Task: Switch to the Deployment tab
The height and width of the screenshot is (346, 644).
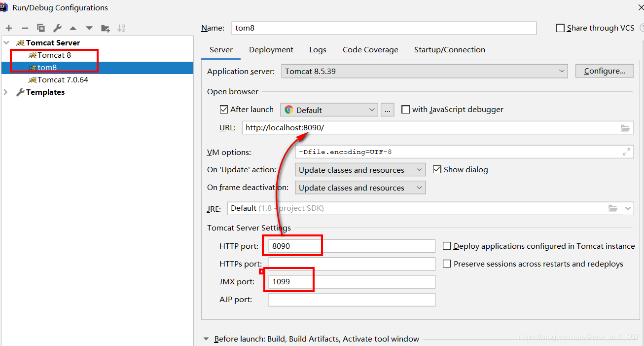Action: [x=271, y=49]
